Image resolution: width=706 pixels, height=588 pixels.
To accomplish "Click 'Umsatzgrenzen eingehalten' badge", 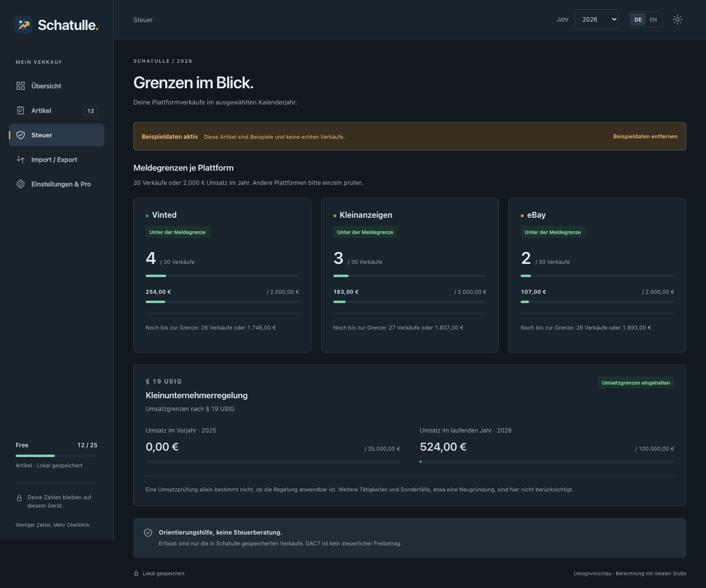I will click(x=636, y=383).
